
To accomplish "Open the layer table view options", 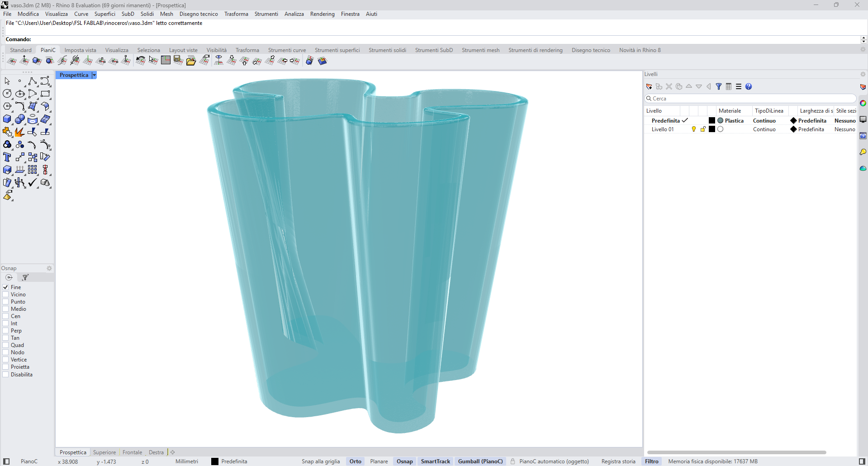I will [729, 86].
